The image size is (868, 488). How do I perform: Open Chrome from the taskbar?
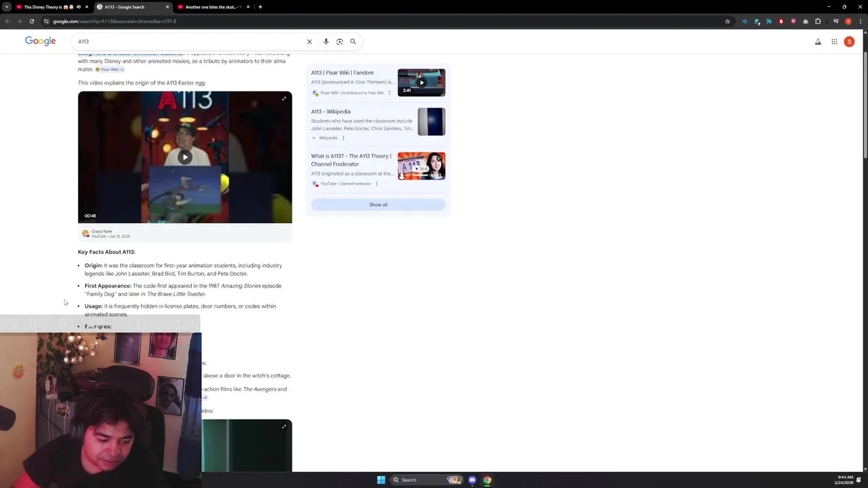488,480
